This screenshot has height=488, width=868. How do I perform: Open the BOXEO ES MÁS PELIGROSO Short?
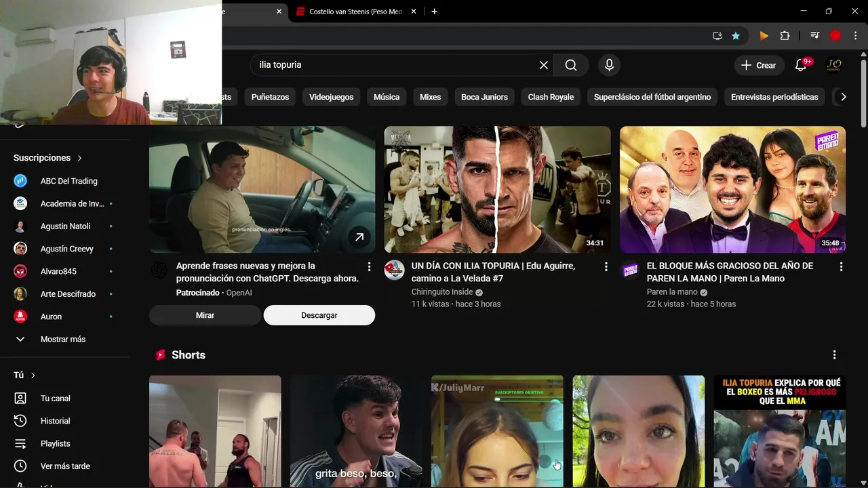pos(779,432)
